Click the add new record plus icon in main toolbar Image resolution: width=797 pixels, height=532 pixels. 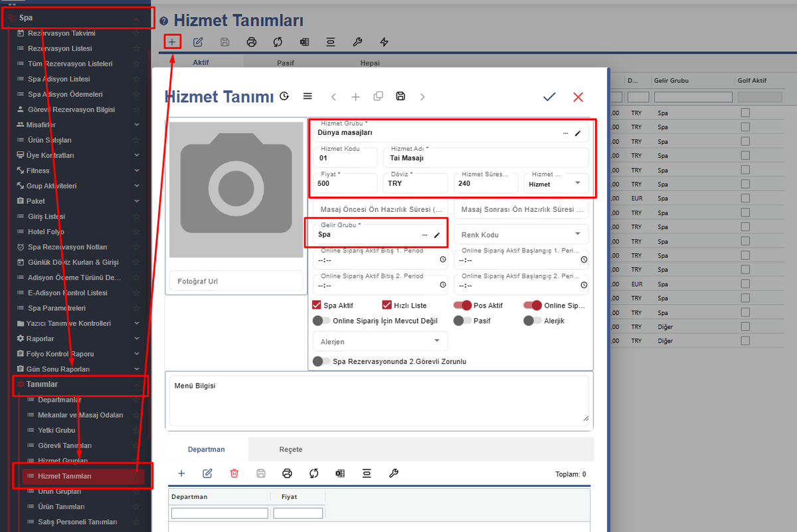click(x=172, y=42)
